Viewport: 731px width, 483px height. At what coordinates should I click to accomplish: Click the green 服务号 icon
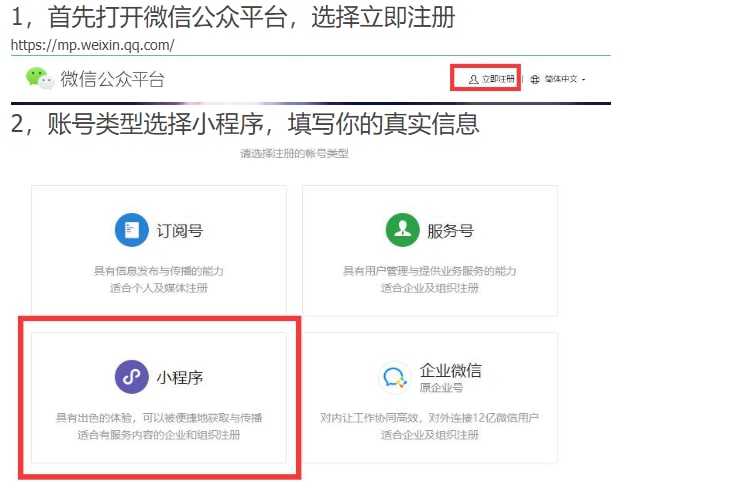coord(402,230)
